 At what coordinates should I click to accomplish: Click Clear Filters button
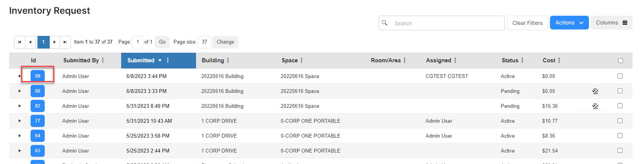click(527, 23)
